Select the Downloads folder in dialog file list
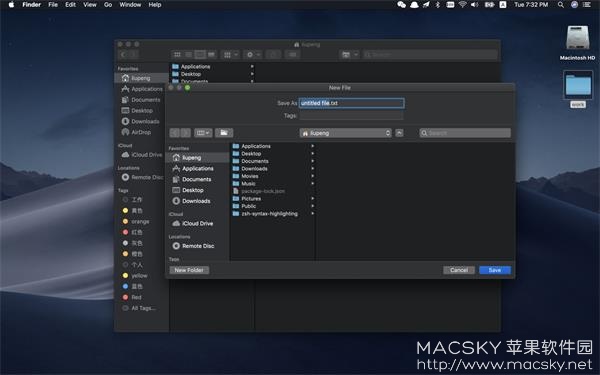Screen dimensions: 600x375 (272, 169)
